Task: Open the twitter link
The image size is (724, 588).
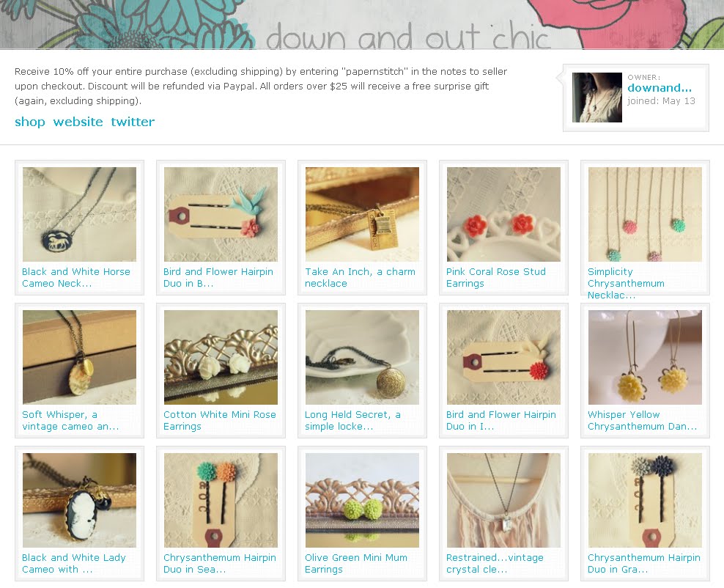Action: (x=133, y=122)
